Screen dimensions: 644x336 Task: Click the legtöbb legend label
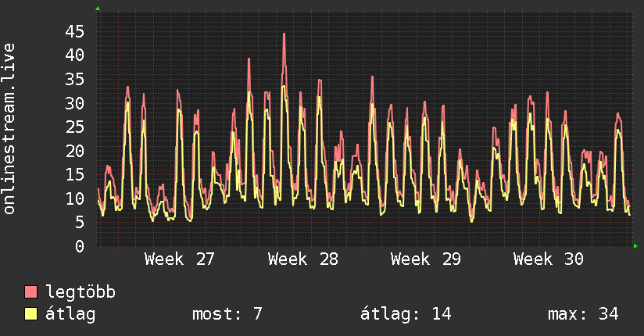pos(80,292)
